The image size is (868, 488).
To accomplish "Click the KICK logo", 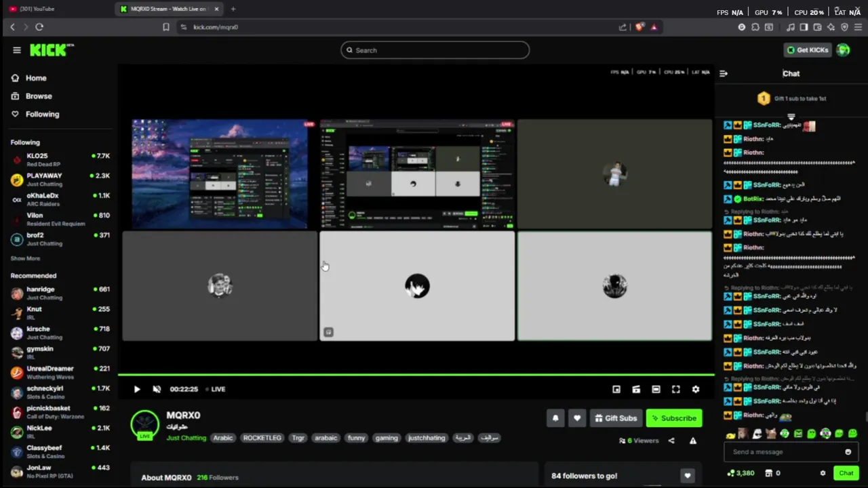I will tap(51, 50).
